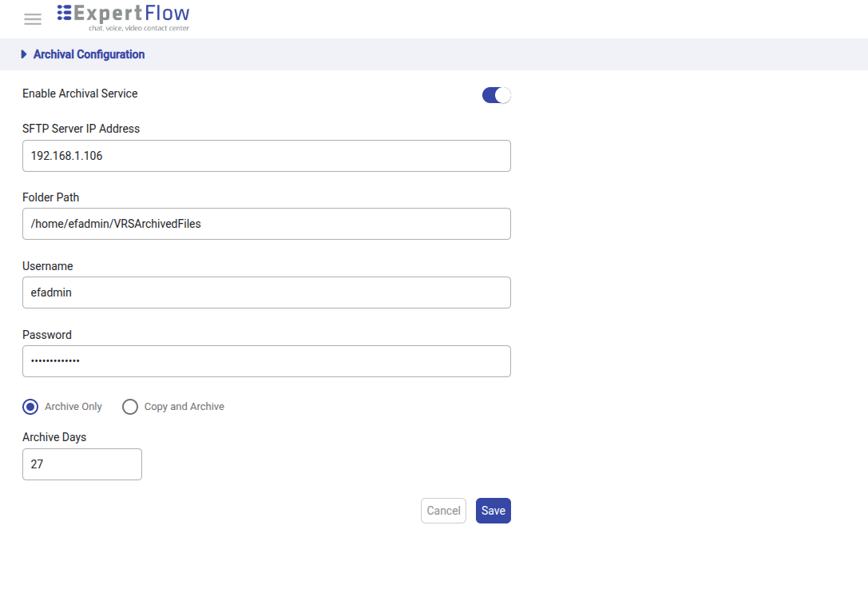Click into the Username field showing efadmin

[266, 293]
